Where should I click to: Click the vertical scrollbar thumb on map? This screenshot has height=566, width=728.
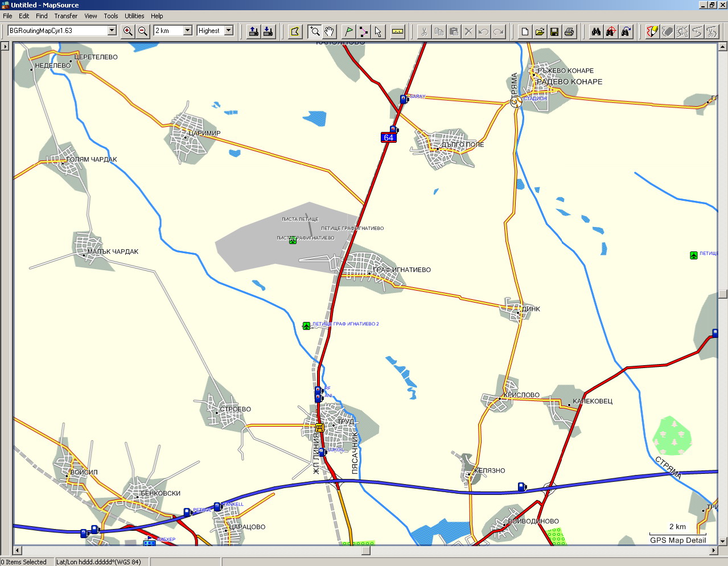pos(723,294)
